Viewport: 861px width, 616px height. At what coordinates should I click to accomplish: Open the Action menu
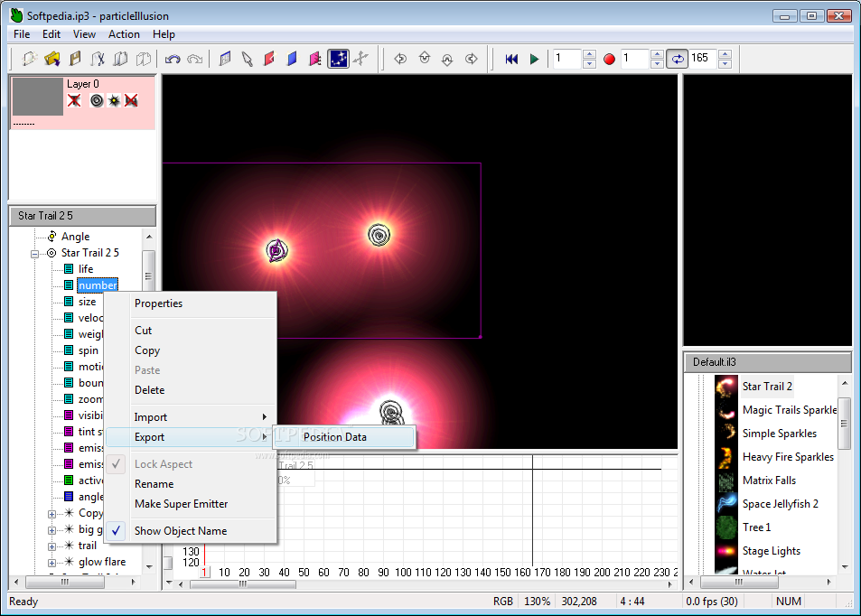124,34
